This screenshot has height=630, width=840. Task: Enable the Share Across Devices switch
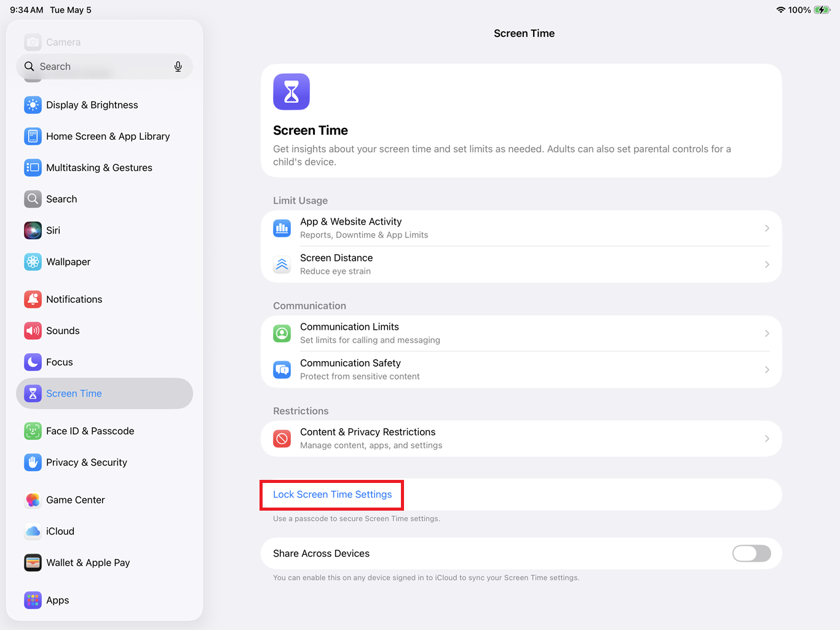(x=751, y=554)
